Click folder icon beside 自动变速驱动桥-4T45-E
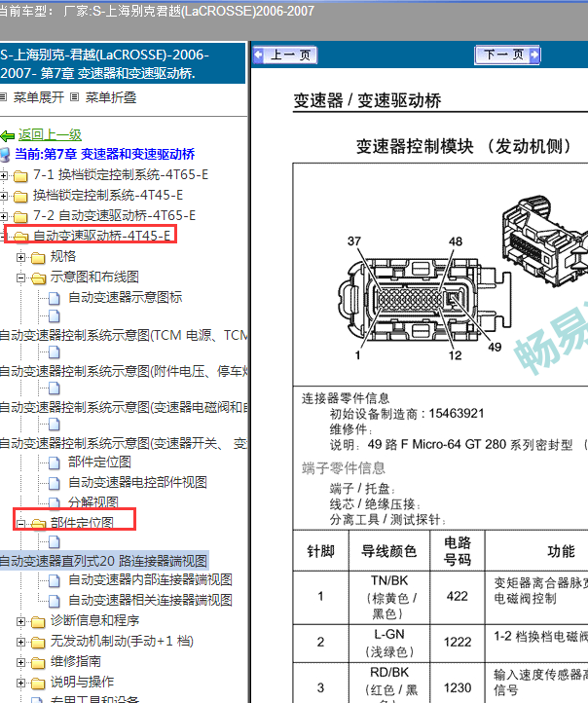Viewport: 588px width, 703px height. point(20,237)
